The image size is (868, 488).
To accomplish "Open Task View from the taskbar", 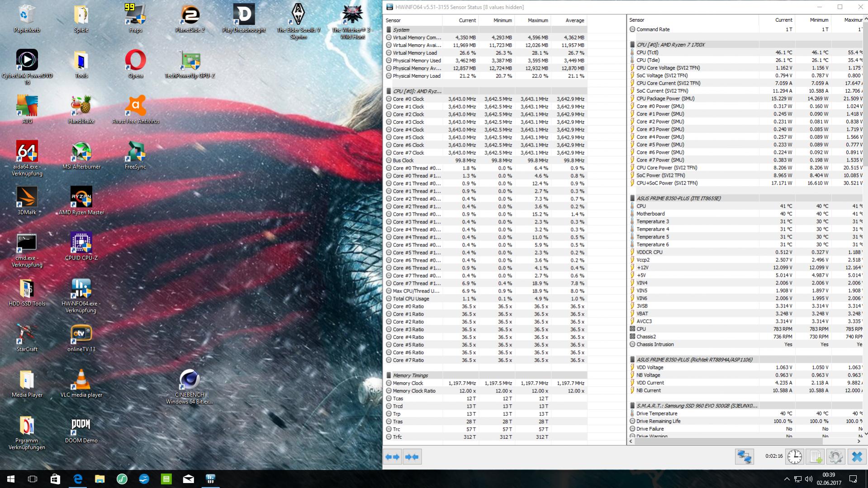I will [x=33, y=479].
